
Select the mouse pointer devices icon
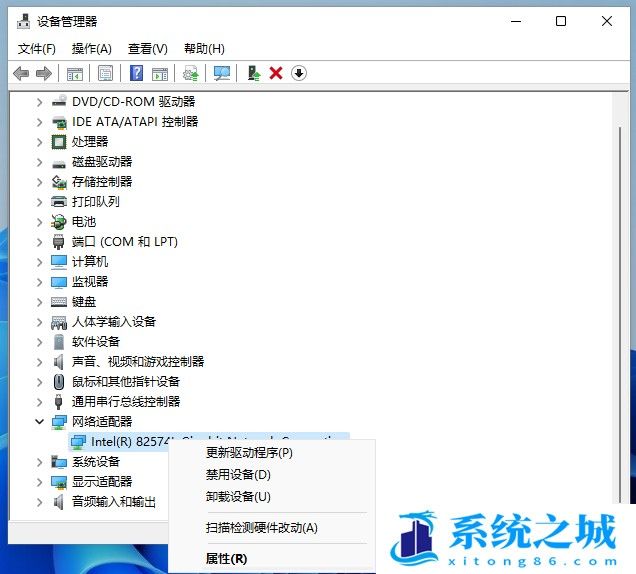(59, 381)
